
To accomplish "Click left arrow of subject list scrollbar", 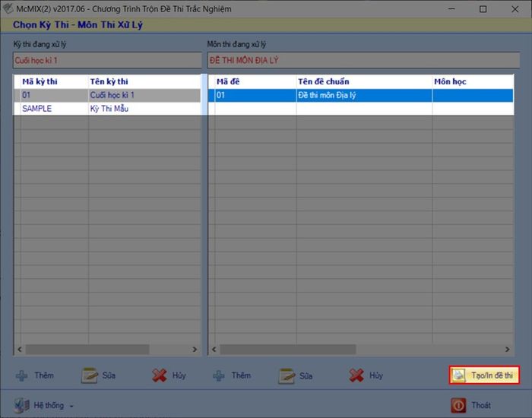I will point(214,349).
